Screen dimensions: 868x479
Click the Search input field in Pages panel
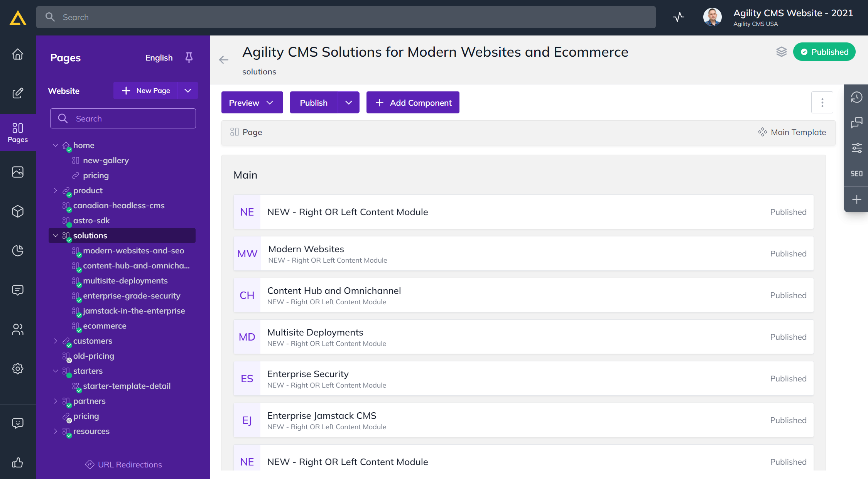coord(123,118)
